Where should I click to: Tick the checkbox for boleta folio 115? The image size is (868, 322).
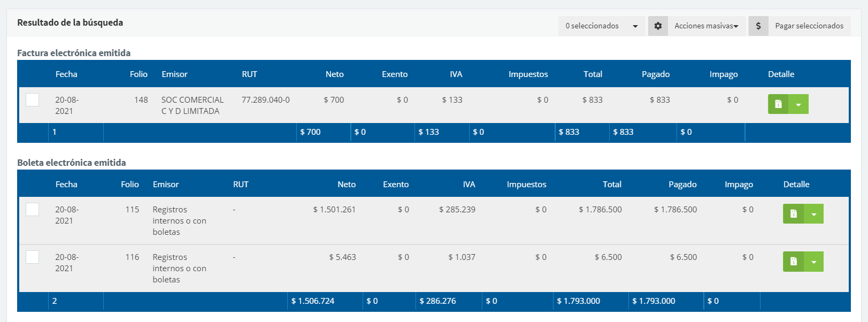pos(33,210)
